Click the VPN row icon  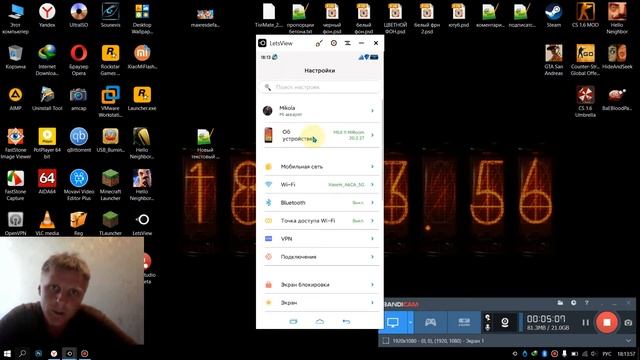[x=268, y=238]
